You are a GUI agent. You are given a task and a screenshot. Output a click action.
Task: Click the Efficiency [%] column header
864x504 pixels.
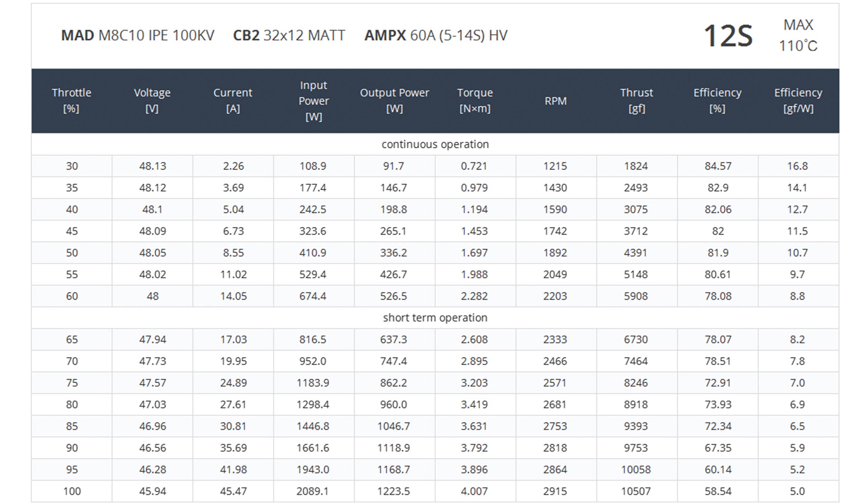717,101
